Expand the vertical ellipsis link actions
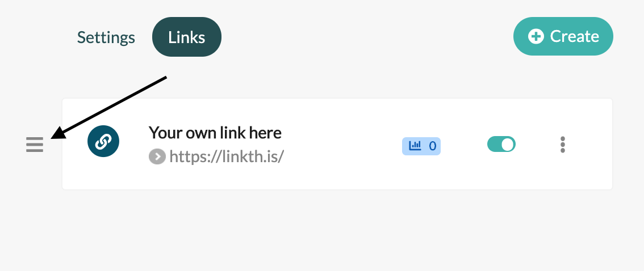Image resolution: width=644 pixels, height=271 pixels. (x=563, y=145)
